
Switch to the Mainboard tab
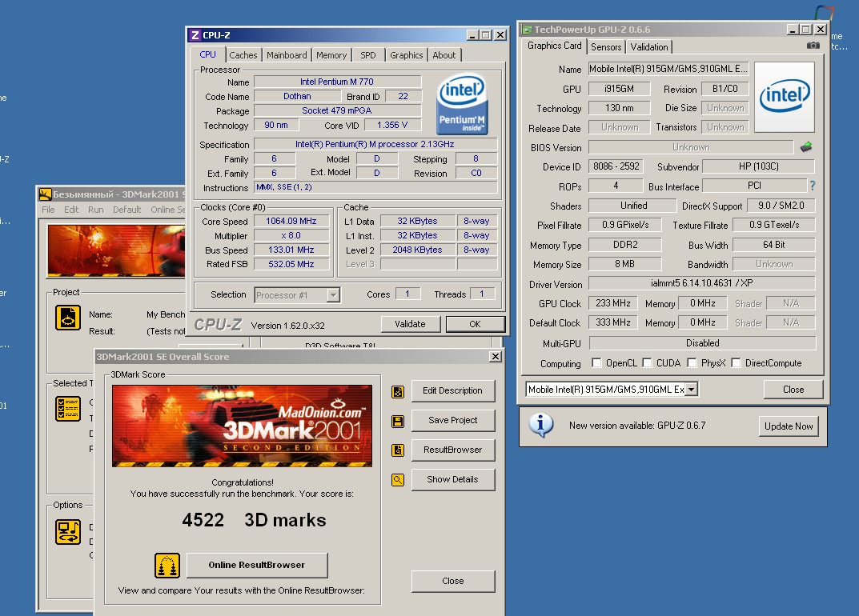pyautogui.click(x=287, y=55)
